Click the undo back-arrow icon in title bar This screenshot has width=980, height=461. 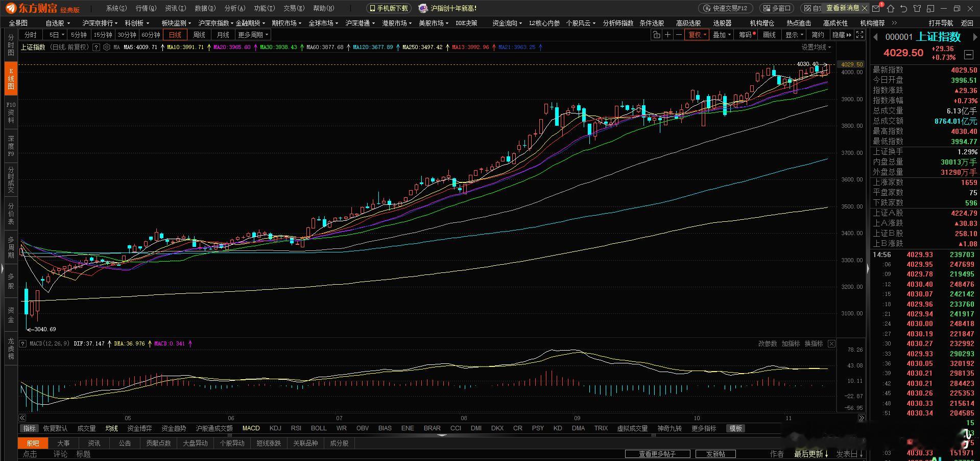(904, 8)
